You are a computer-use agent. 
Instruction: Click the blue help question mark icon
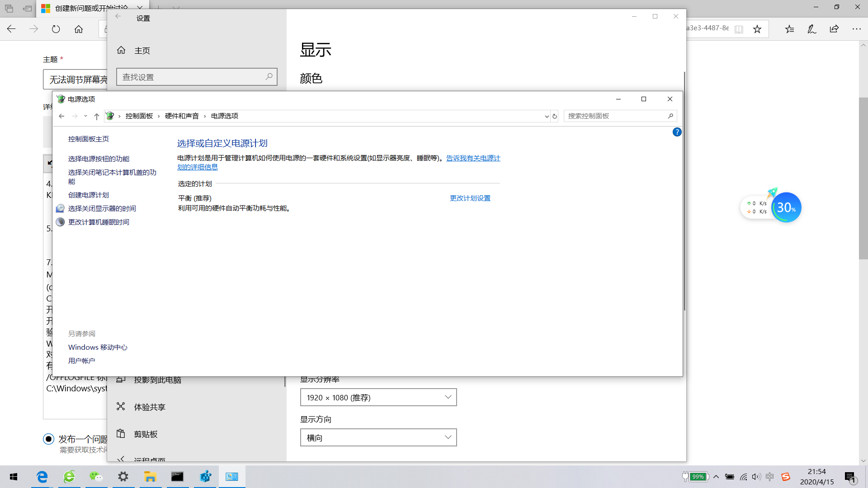point(677,132)
